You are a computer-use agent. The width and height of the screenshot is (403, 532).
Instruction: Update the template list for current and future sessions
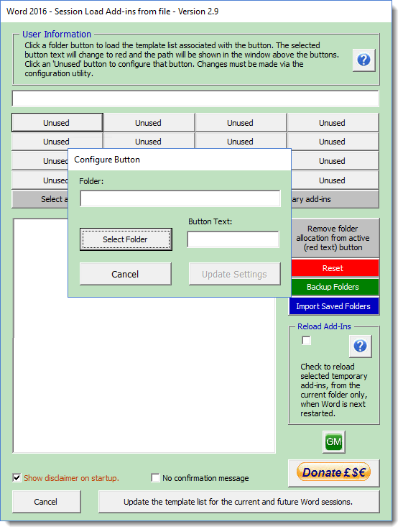coord(238,502)
